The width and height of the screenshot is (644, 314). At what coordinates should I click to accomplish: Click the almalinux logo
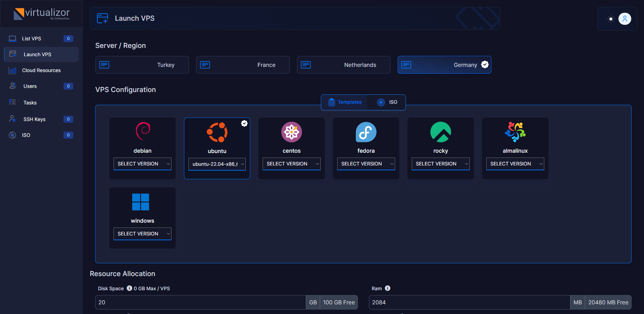point(515,132)
